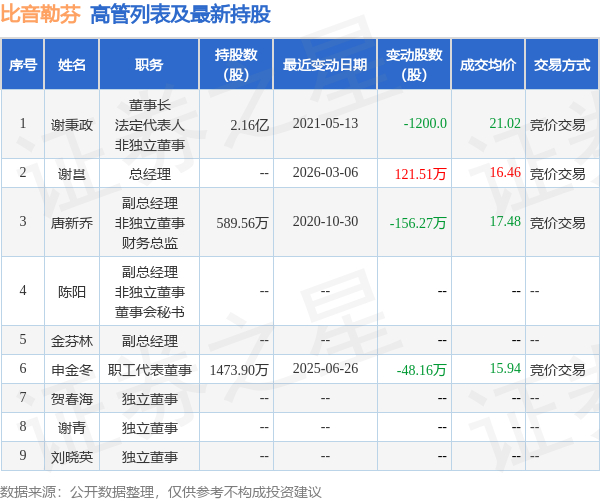Click the 总经理 position cell
600x501 pixels.
[150, 174]
